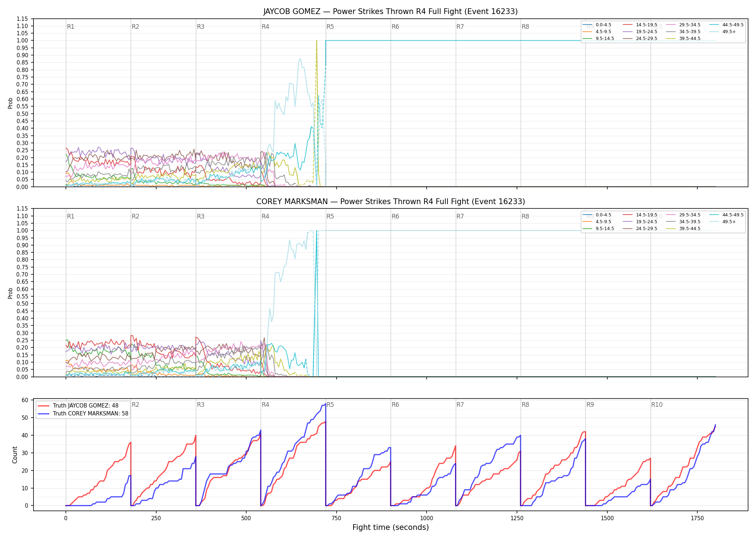Click the JAYCOB GOMEZ Power Strikes chart title
756x540 pixels.
[391, 12]
